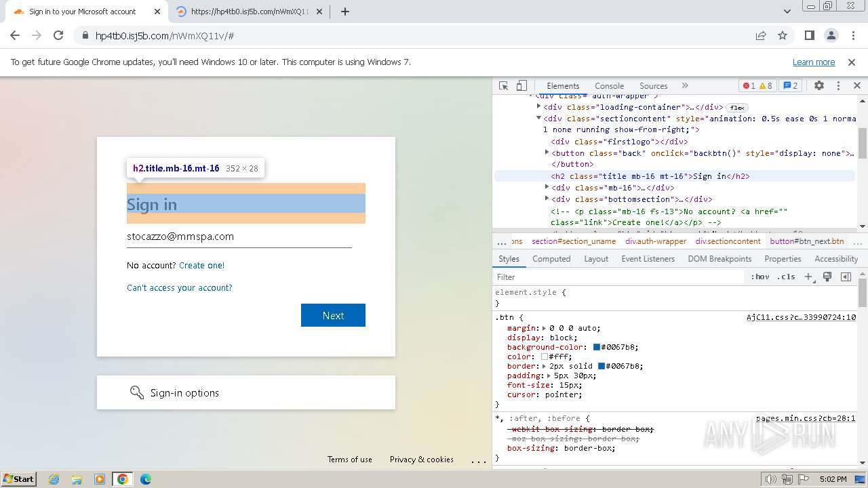Open DevTools settings gear
The height and width of the screenshot is (488, 868).
[x=819, y=86]
